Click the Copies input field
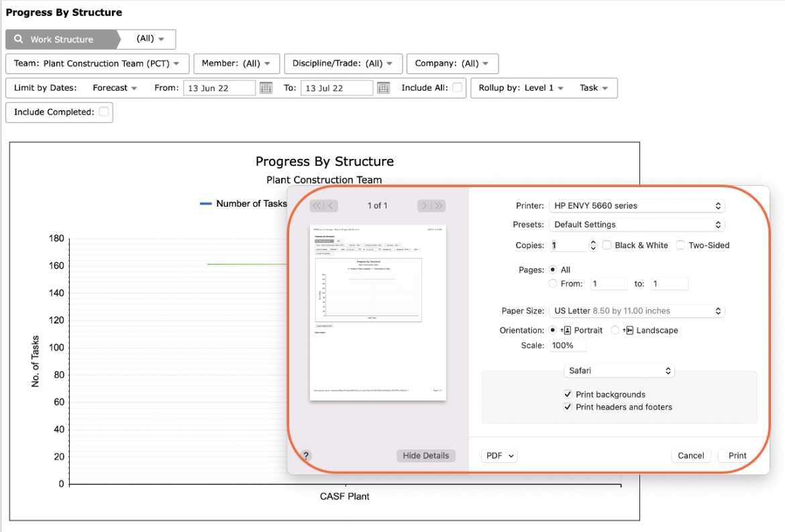Viewport: 785px width, 532px height. (568, 246)
